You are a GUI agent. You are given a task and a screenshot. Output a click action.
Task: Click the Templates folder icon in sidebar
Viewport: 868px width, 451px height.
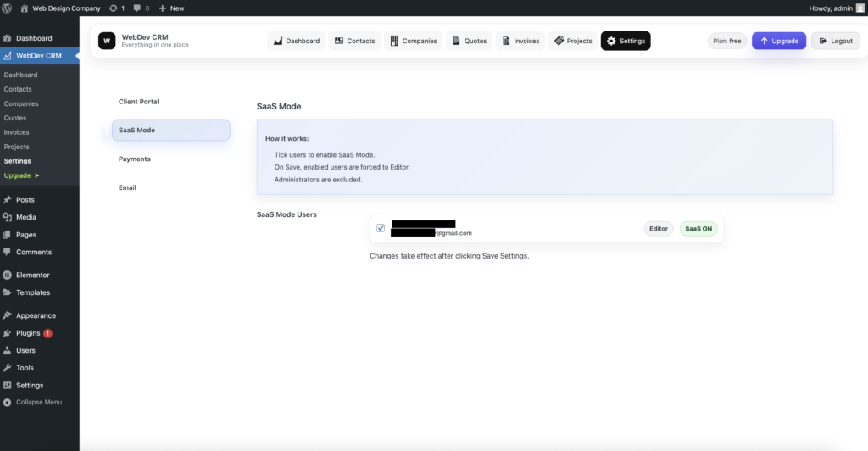7,292
